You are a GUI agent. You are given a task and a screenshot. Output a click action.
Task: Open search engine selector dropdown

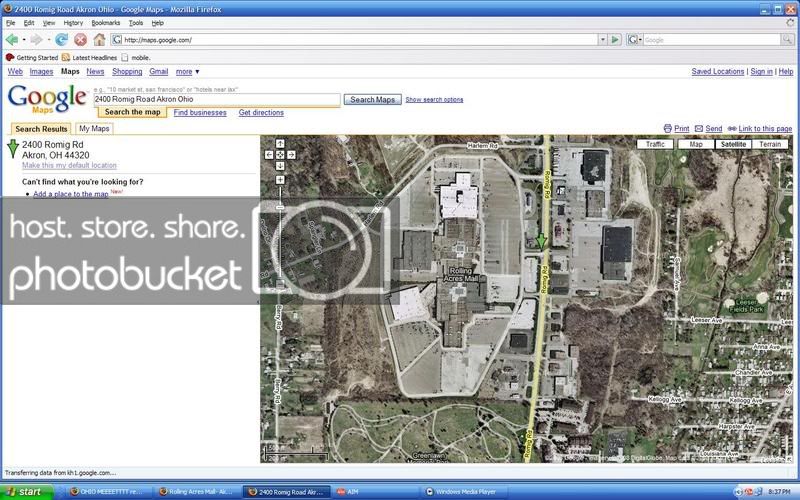(637, 40)
